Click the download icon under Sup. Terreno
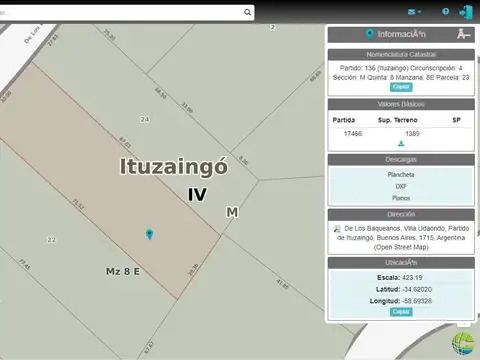This screenshot has height=360, width=480. coord(401,143)
